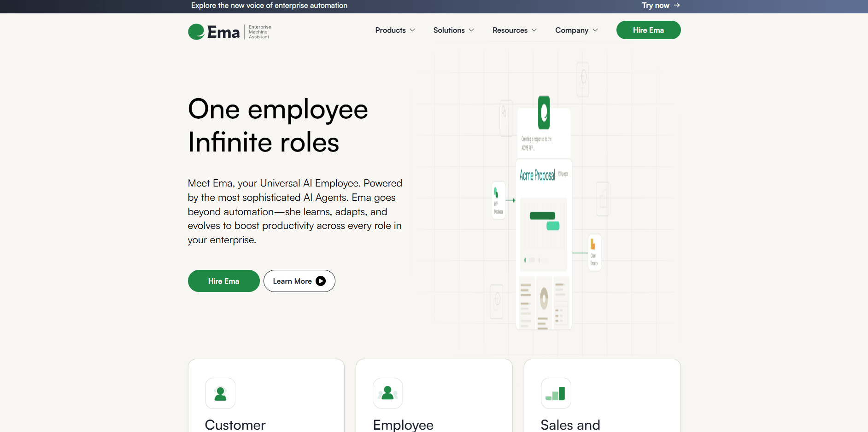The image size is (868, 432).
Task: Click the One employee heading
Action: pyautogui.click(x=278, y=109)
